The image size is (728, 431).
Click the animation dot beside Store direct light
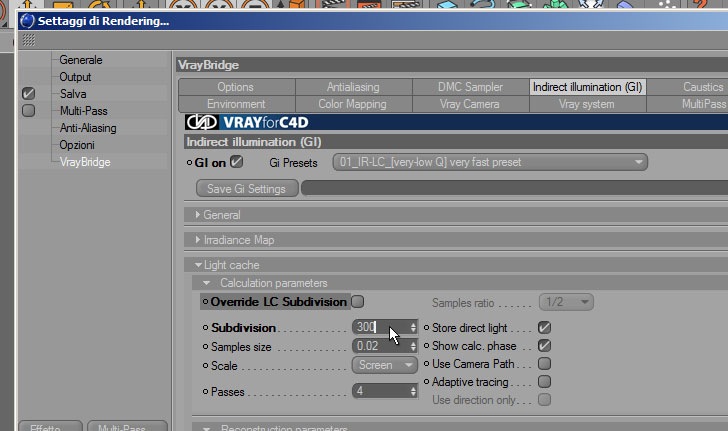(426, 327)
